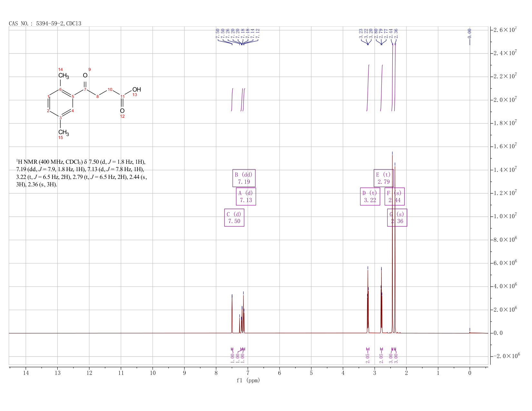The height and width of the screenshot is (411, 532).
Task: Click the 10 ppm tick on the axis
Action: (x=153, y=373)
